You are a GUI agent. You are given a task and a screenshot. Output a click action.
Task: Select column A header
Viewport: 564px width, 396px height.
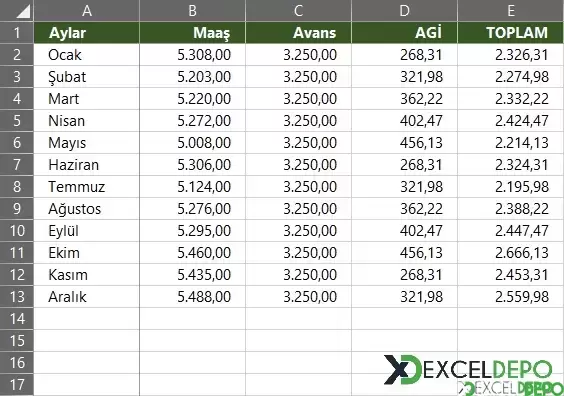tap(87, 10)
